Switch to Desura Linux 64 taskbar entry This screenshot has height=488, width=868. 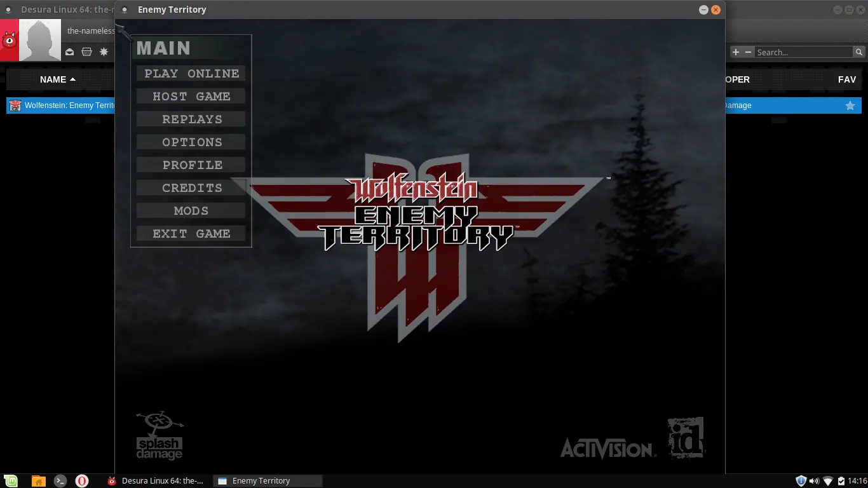pos(156,481)
